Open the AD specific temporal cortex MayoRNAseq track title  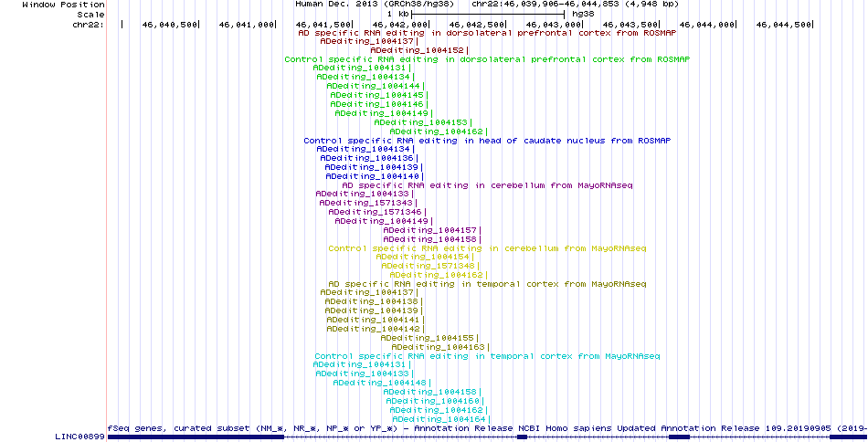[487, 284]
